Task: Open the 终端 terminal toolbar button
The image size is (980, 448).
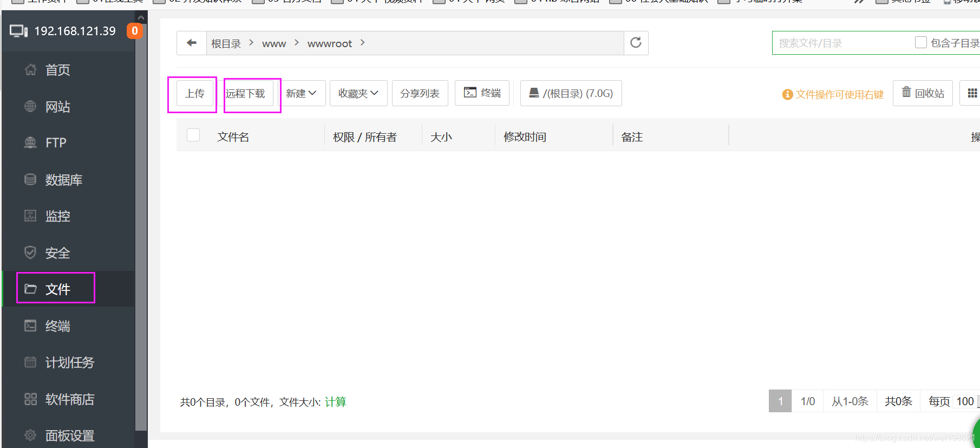Action: 482,93
